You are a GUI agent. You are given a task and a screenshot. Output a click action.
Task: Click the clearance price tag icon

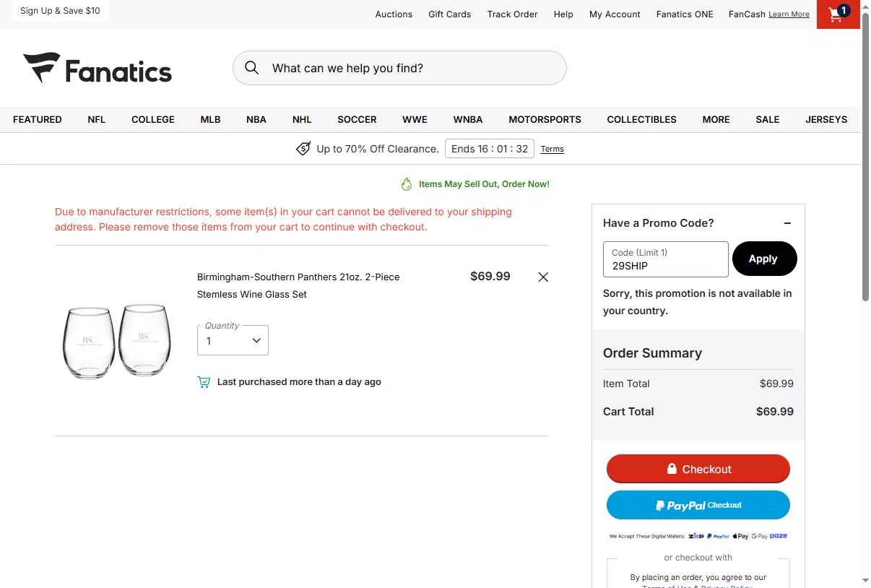[303, 149]
